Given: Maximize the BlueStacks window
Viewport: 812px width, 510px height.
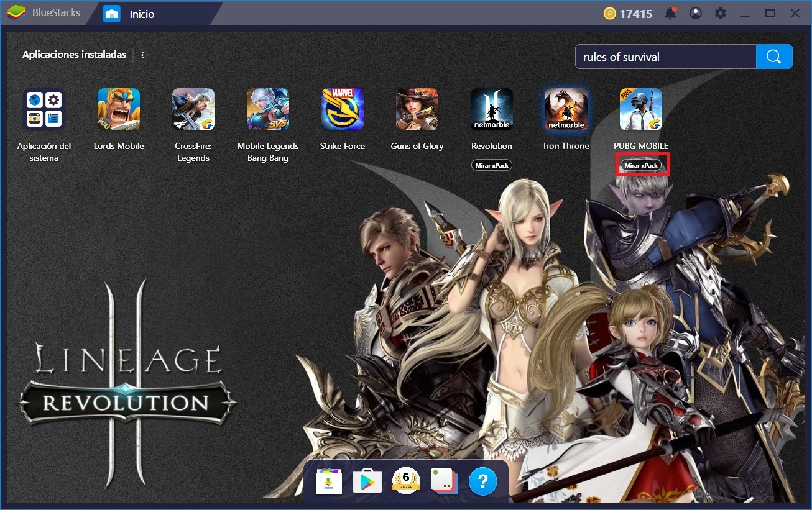Looking at the screenshot, I should (770, 13).
